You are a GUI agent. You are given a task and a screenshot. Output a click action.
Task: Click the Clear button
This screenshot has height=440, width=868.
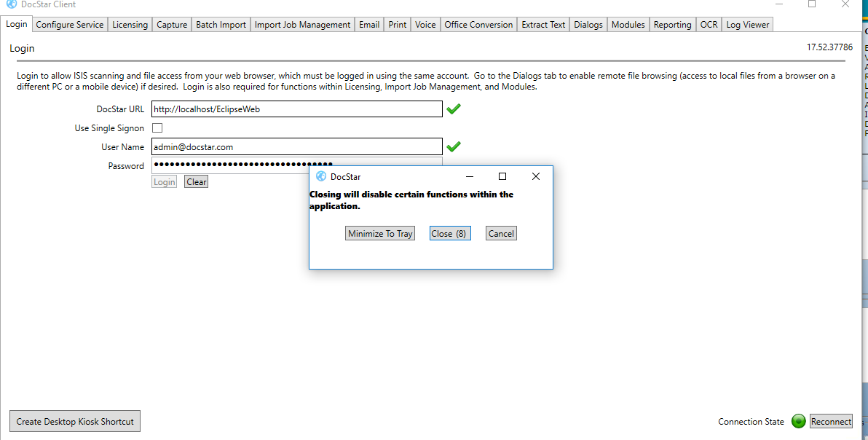click(196, 181)
